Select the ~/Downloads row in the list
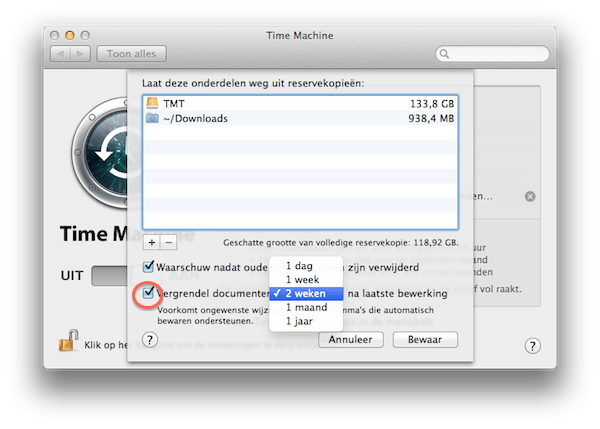 pos(300,118)
